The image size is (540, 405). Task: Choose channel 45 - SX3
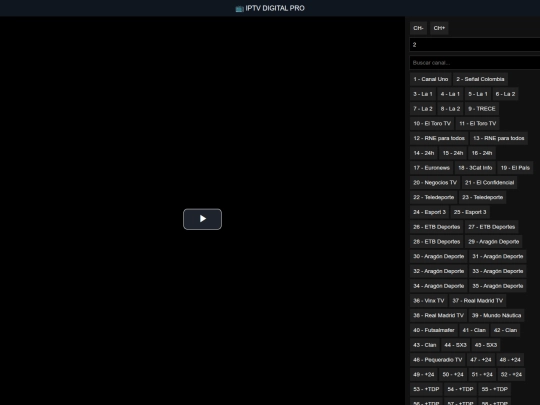pos(486,346)
